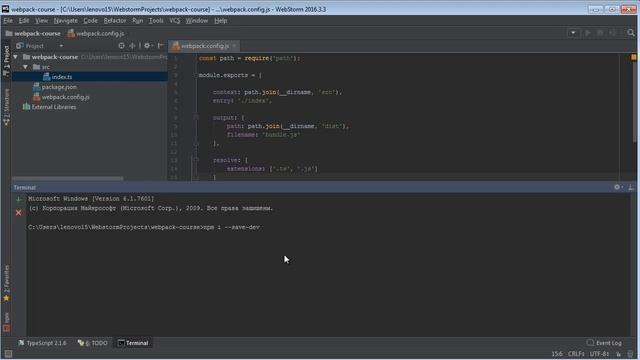Toggle the npm tool window side tab
This screenshot has width=640, height=360.
[x=6, y=322]
